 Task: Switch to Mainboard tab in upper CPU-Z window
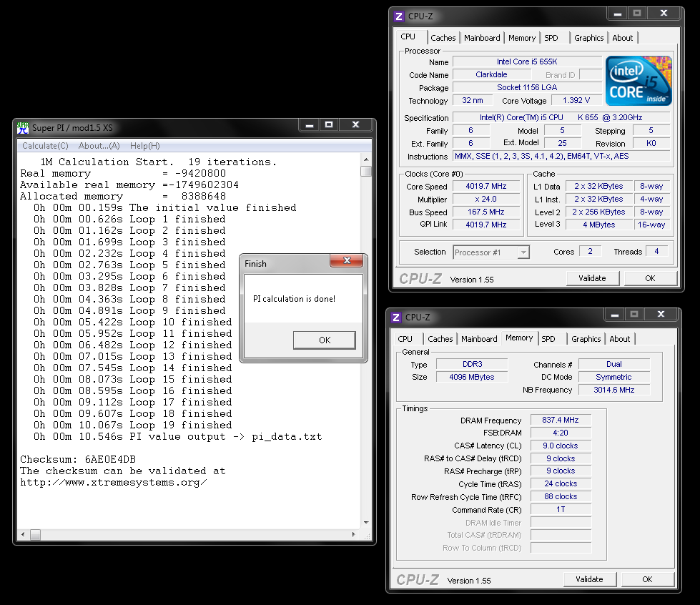(x=482, y=38)
